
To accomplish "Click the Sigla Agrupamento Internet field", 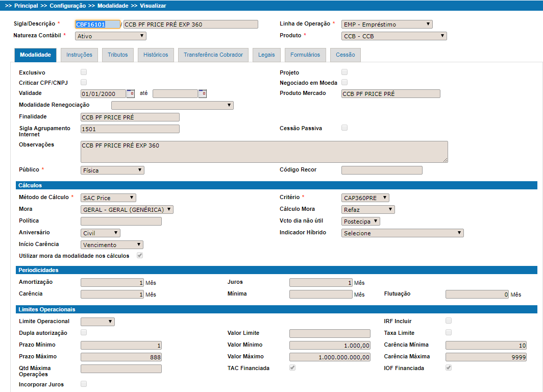I will pyautogui.click(x=130, y=129).
